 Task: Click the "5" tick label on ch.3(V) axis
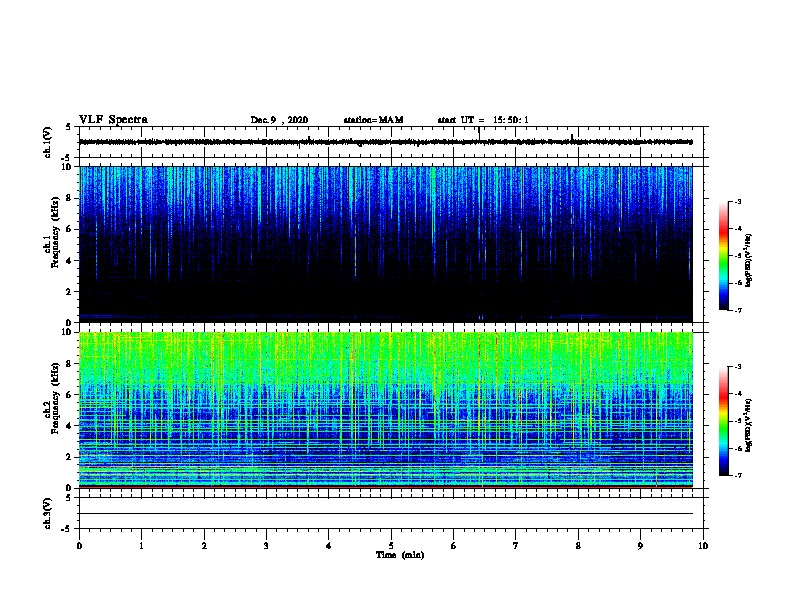[69, 498]
